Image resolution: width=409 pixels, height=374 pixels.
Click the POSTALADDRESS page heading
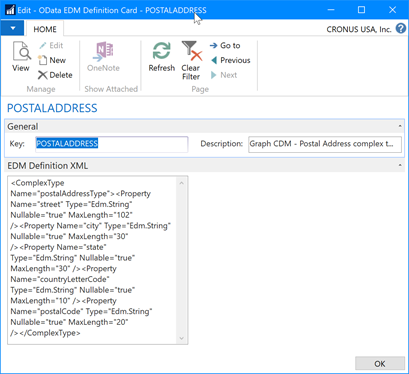pyautogui.click(x=52, y=108)
